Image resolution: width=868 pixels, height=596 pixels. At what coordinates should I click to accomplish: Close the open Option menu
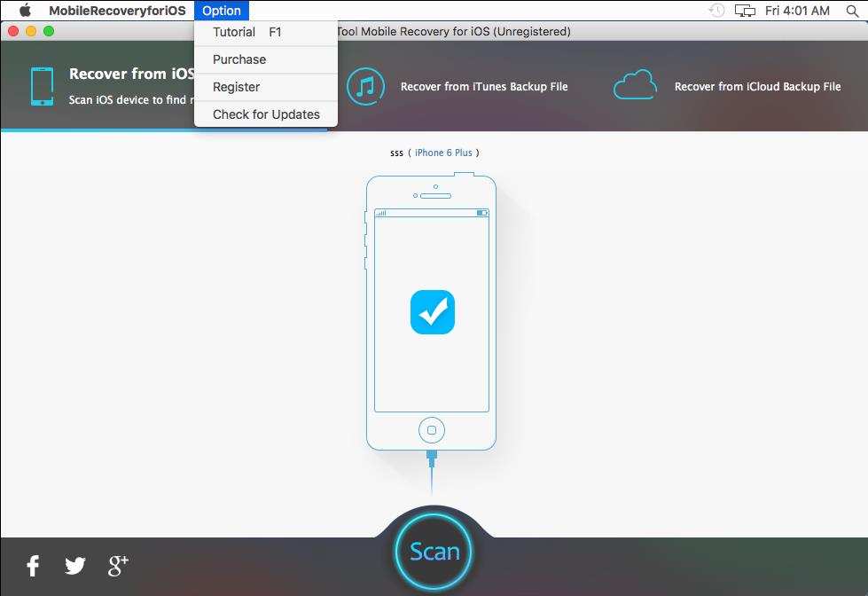(x=222, y=11)
